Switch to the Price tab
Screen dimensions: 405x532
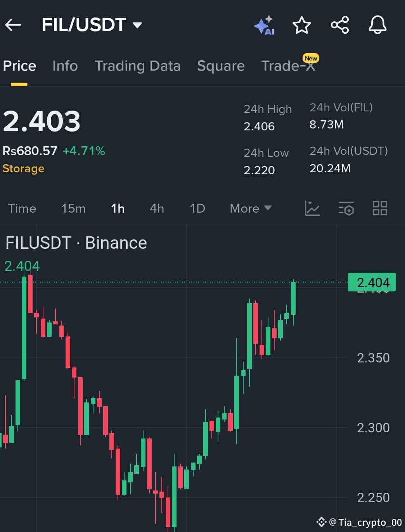(19, 66)
